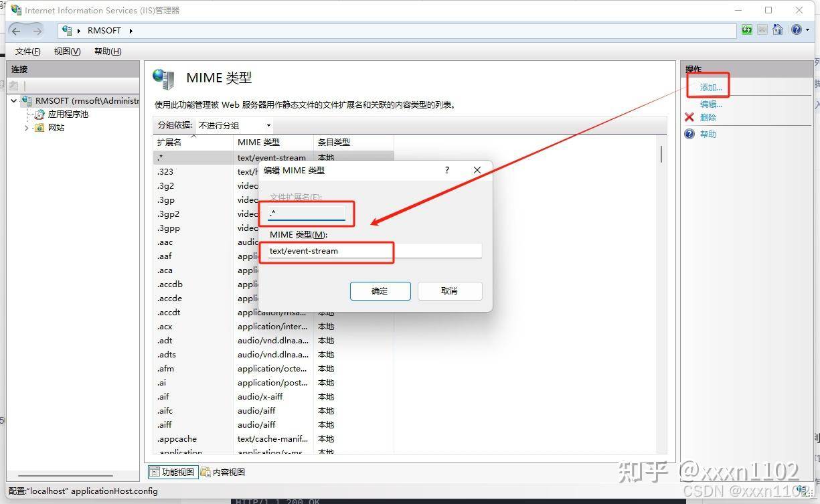Select the .aiff extension row

(x=273, y=425)
